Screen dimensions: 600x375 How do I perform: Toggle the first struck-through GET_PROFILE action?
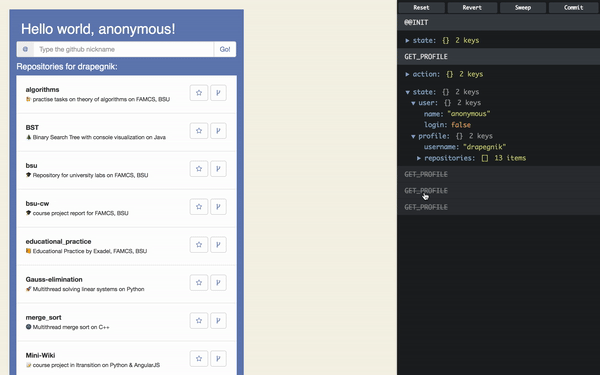(499, 174)
